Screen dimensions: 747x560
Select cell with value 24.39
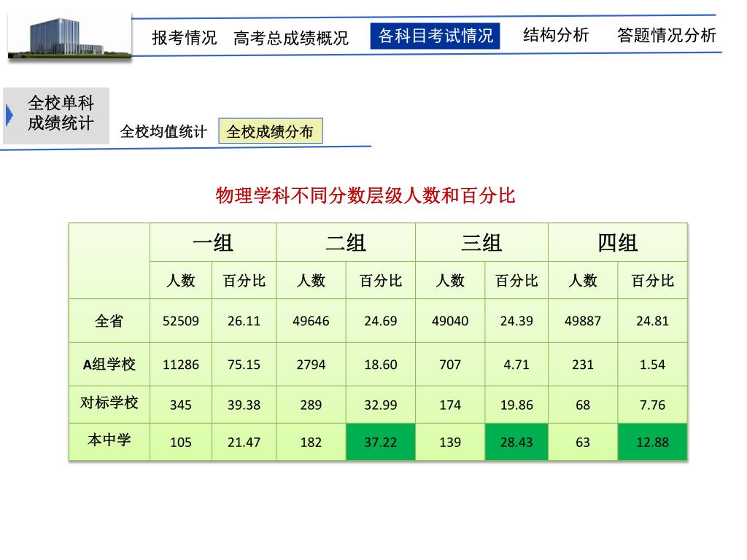click(516, 321)
